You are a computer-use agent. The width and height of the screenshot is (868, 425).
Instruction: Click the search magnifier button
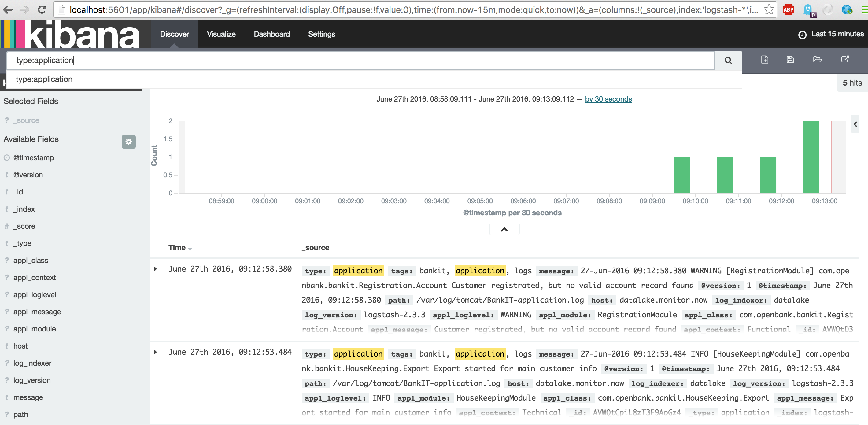(x=728, y=61)
